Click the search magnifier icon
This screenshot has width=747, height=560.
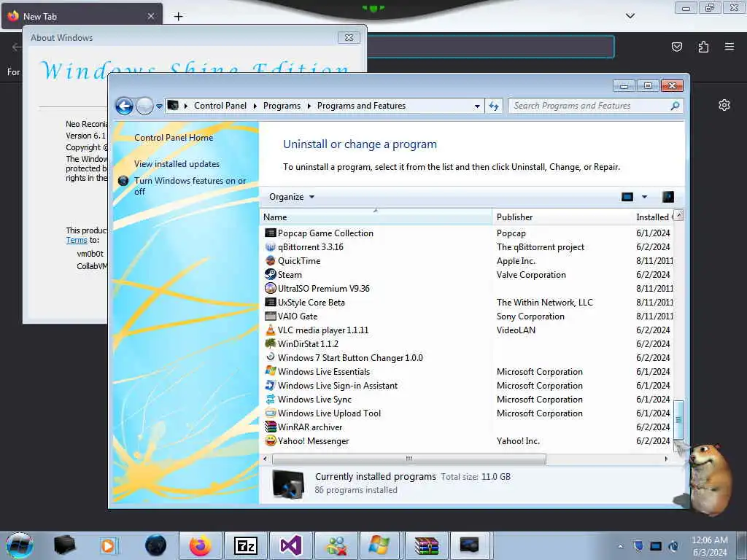[675, 106]
